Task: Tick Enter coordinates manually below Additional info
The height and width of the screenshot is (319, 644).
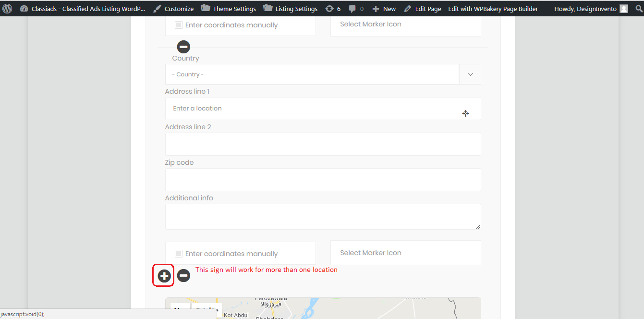Action: click(179, 254)
